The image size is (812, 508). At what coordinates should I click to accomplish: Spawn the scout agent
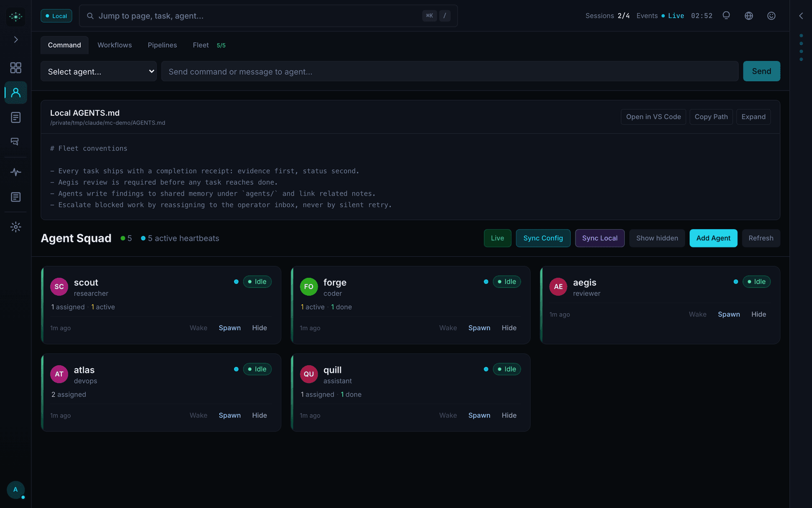coord(229,328)
